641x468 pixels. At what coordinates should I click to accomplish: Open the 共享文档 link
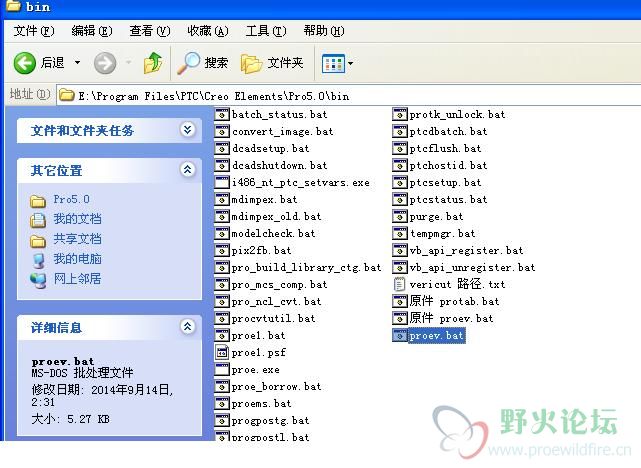pyautogui.click(x=77, y=239)
